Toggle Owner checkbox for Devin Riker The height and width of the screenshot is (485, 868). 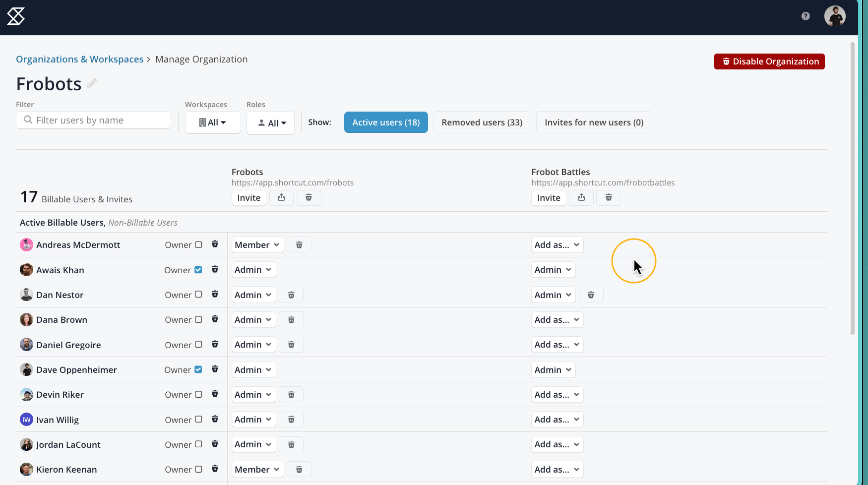coord(198,394)
